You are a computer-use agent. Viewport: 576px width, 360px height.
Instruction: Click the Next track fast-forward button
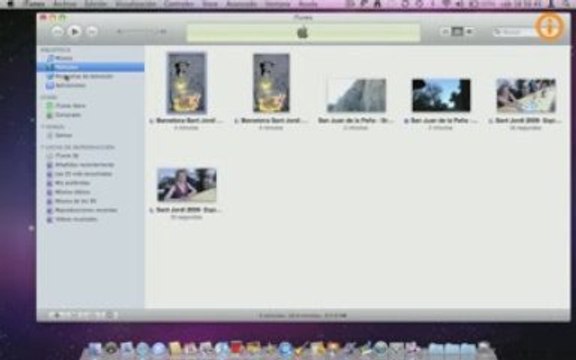[x=91, y=32]
